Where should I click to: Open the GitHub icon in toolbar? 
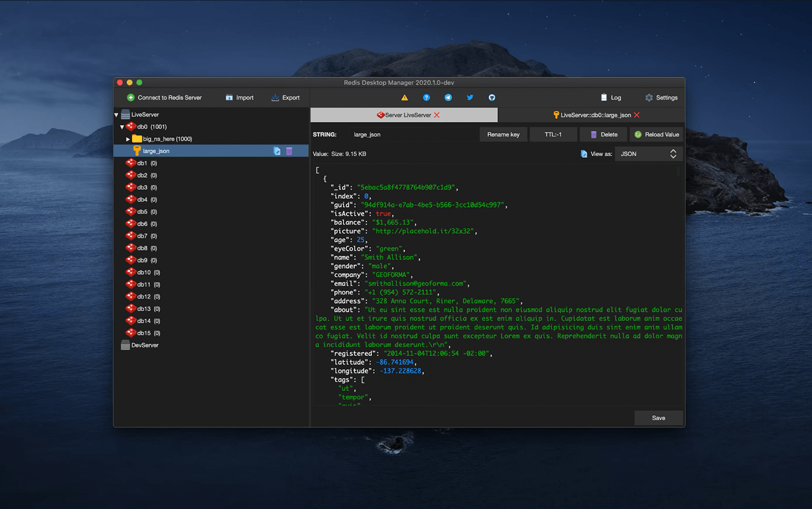click(492, 98)
